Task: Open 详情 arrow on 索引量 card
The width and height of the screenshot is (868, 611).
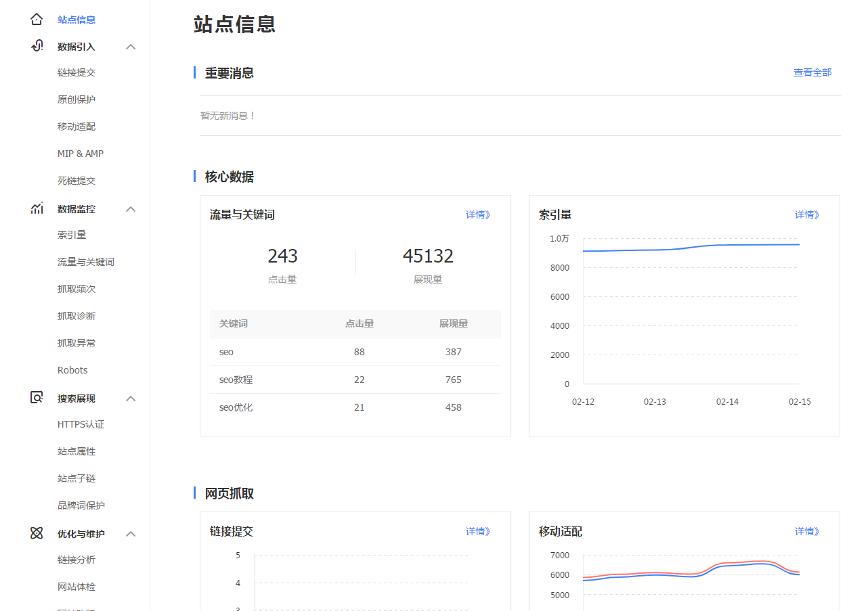Action: (806, 214)
